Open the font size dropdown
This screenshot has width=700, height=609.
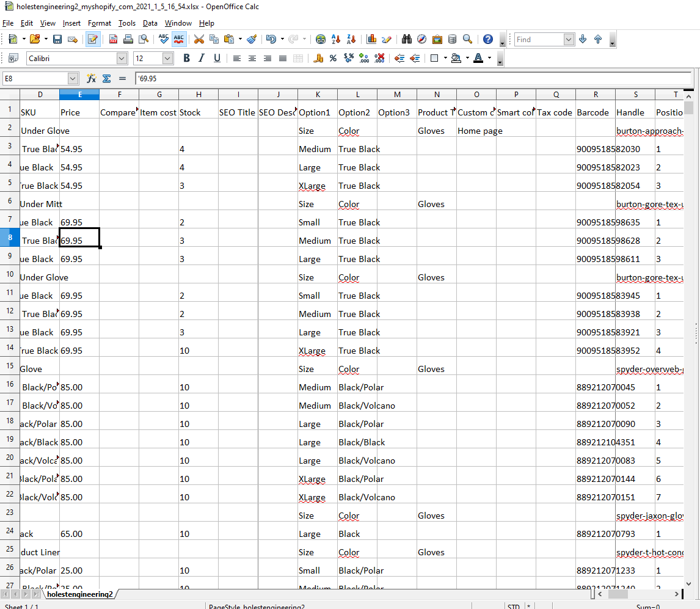coord(167,58)
